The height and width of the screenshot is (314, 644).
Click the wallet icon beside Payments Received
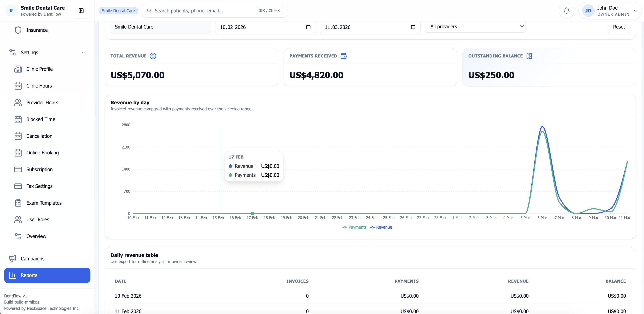tap(344, 56)
